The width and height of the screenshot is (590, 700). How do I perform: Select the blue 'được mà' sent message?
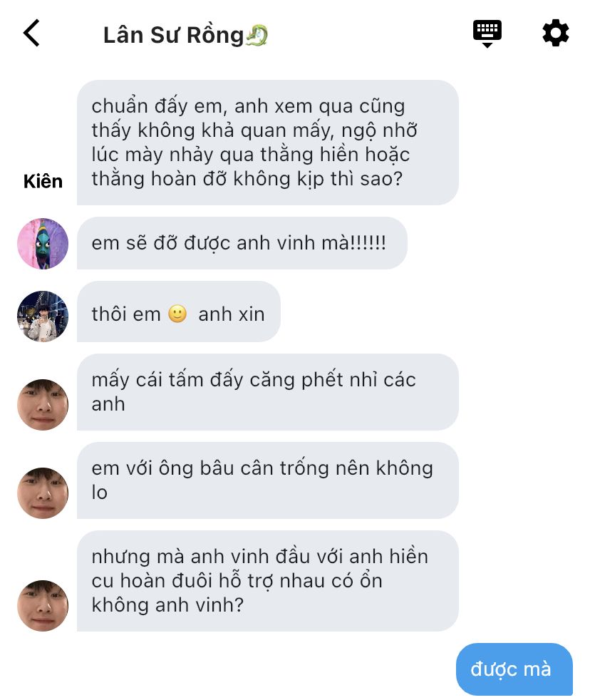tap(514, 669)
